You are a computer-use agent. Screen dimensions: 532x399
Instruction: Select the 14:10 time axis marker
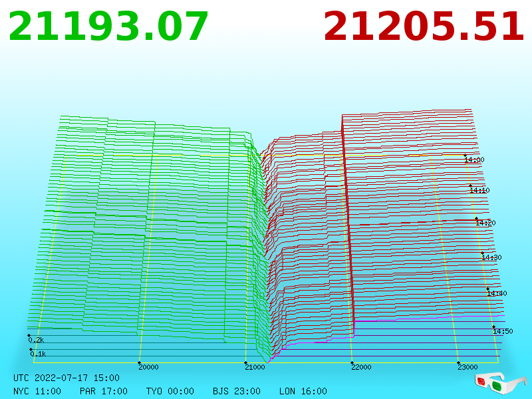click(x=479, y=190)
